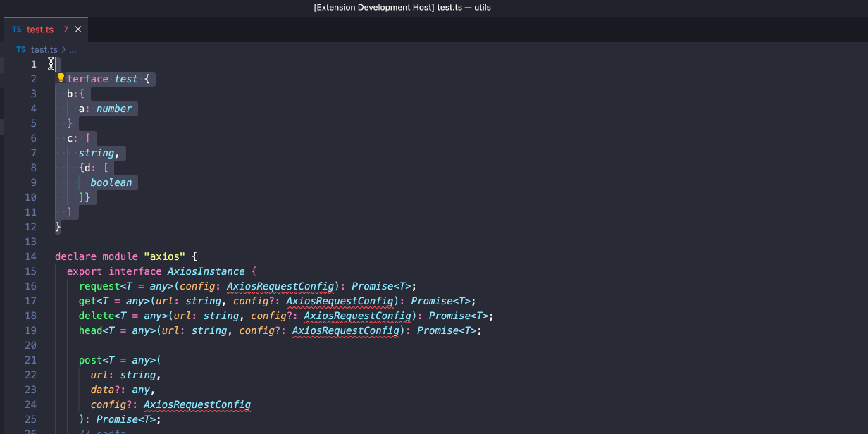Click the TS language icon in the test.ts tab
Viewport: 868px width, 434px height.
coord(15,30)
